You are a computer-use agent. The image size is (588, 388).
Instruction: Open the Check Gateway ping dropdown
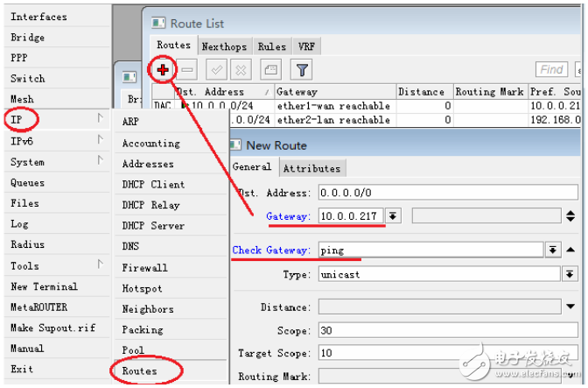(x=552, y=250)
